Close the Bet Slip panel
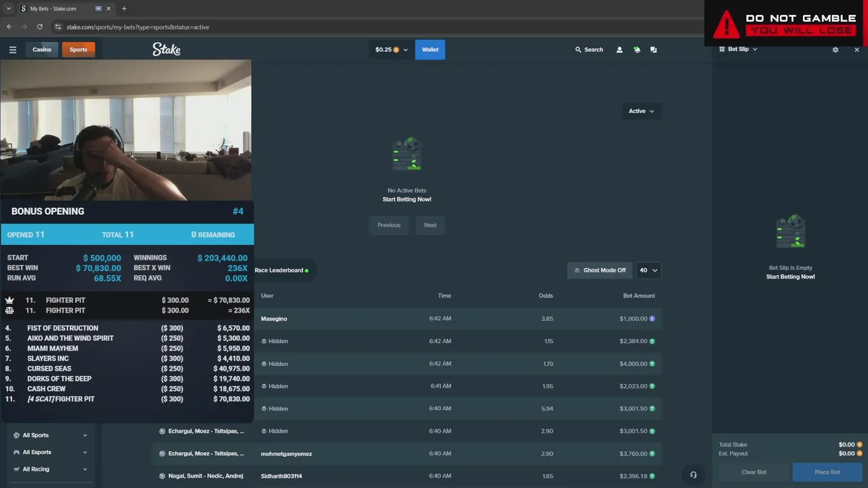 click(856, 49)
